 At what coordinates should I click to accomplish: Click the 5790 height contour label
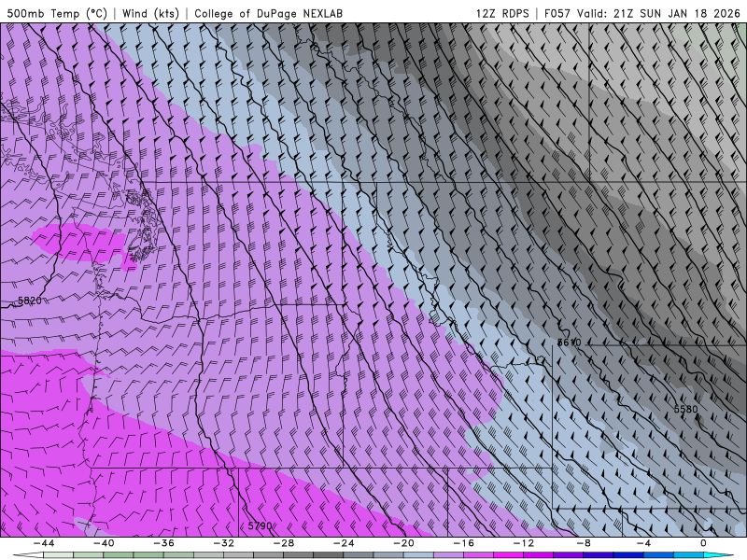[x=260, y=525]
